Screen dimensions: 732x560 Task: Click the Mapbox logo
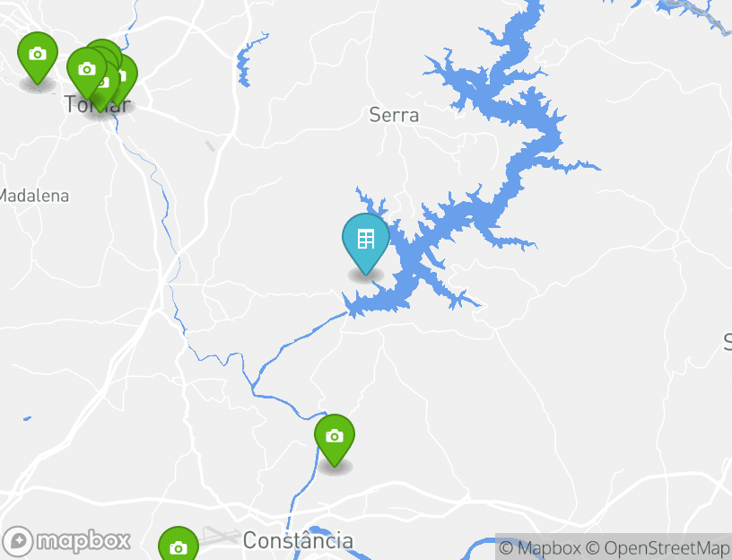pos(66,541)
